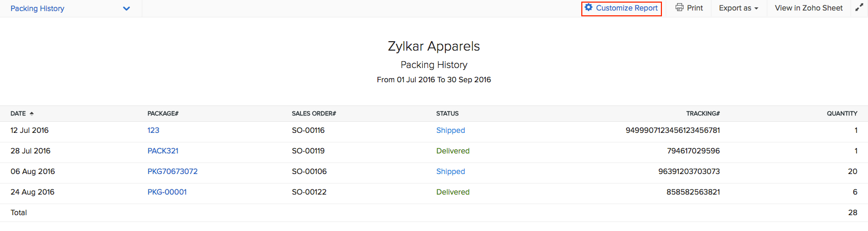This screenshot has width=868, height=231.
Task: Open package 123 link
Action: pyautogui.click(x=153, y=130)
